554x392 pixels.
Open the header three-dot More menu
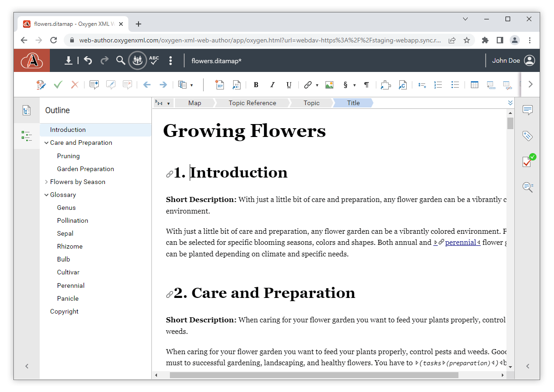pyautogui.click(x=170, y=60)
